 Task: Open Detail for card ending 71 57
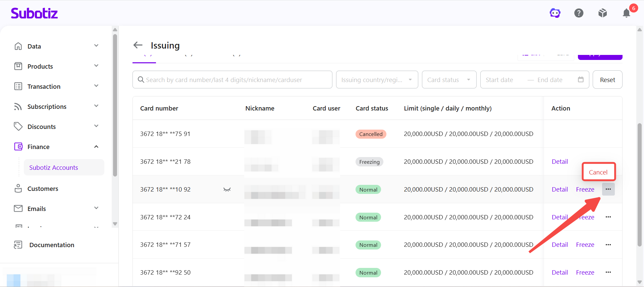point(560,245)
